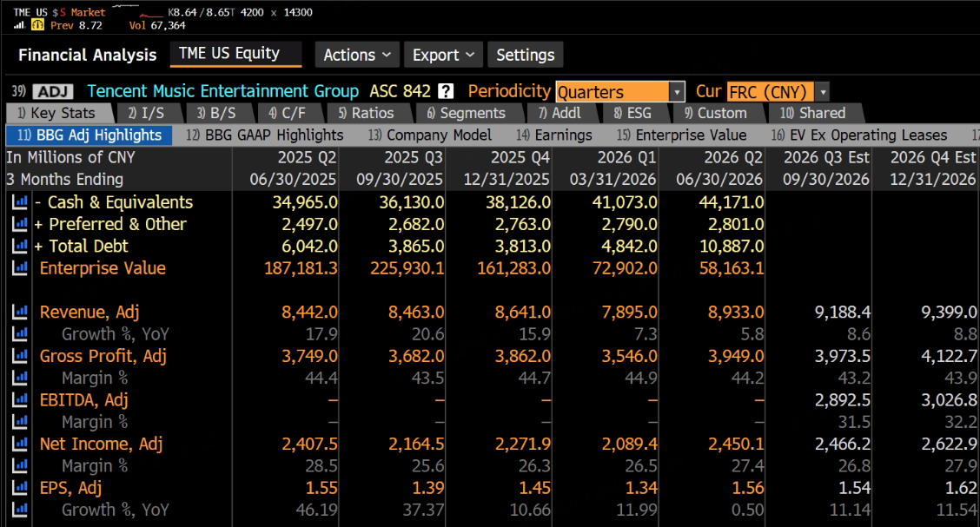Select Earnings sub-tab

554,135
